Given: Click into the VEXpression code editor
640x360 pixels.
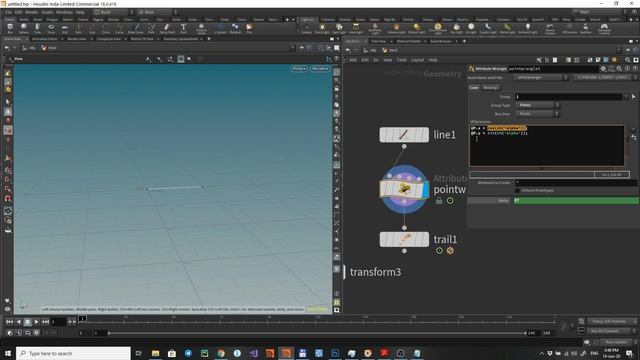Looking at the screenshot, I should (547, 145).
